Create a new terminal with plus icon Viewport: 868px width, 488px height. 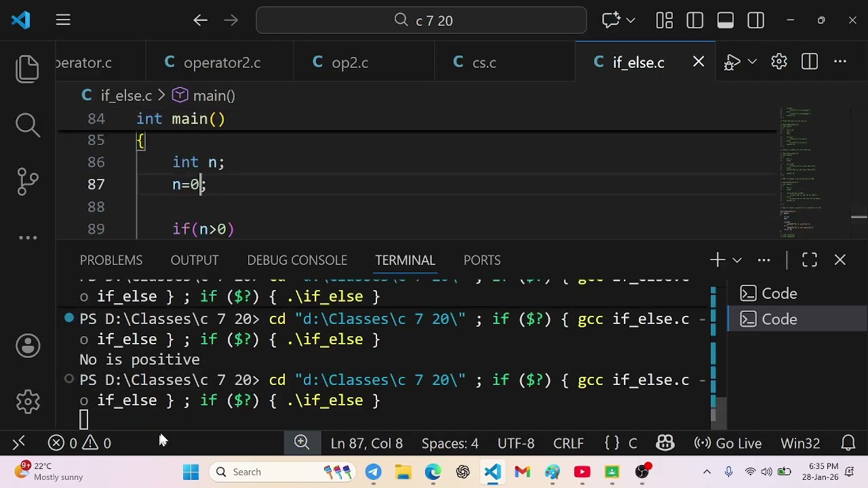tap(717, 260)
